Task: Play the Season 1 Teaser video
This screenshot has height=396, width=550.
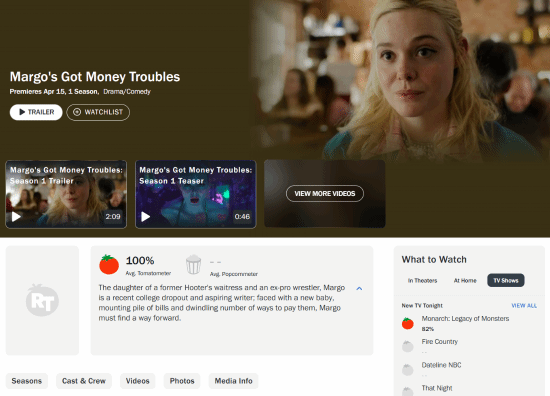Action: 196,194
